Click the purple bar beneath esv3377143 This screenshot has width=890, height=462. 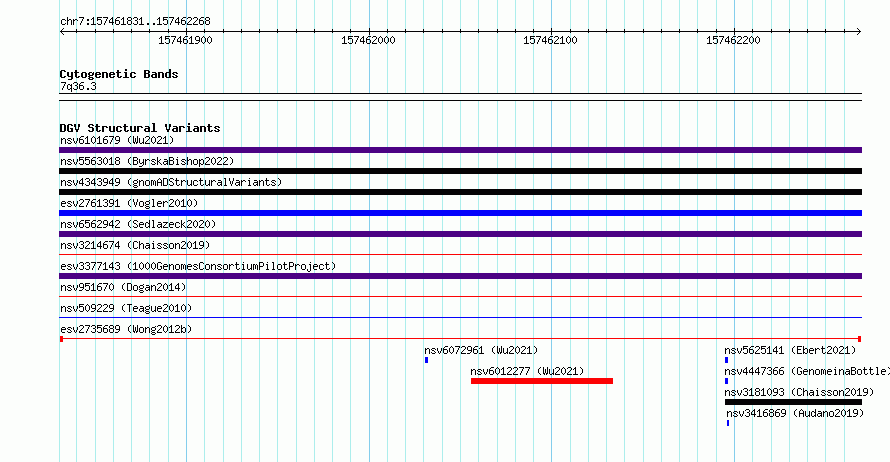[460, 276]
